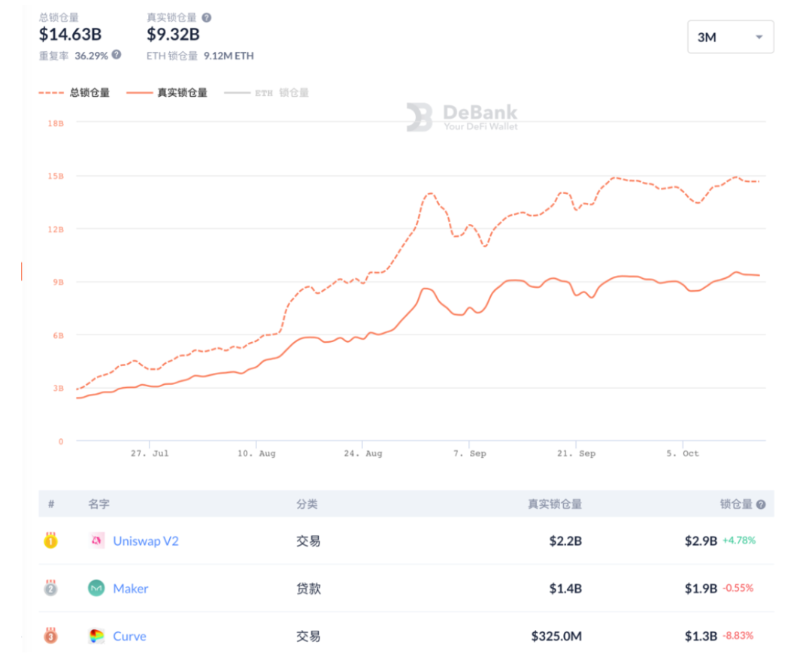Click the Curve protocol logo icon
Screen dimensions: 812x663
(x=97, y=636)
